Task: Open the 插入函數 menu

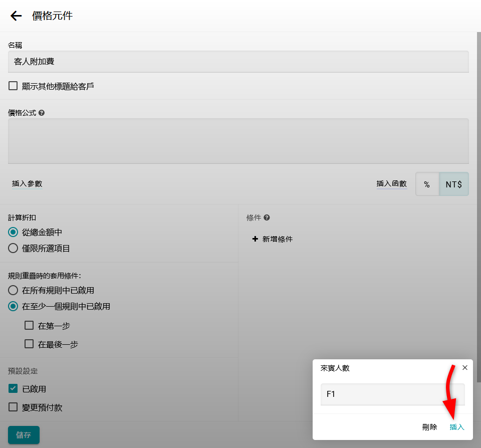Action: tap(391, 184)
